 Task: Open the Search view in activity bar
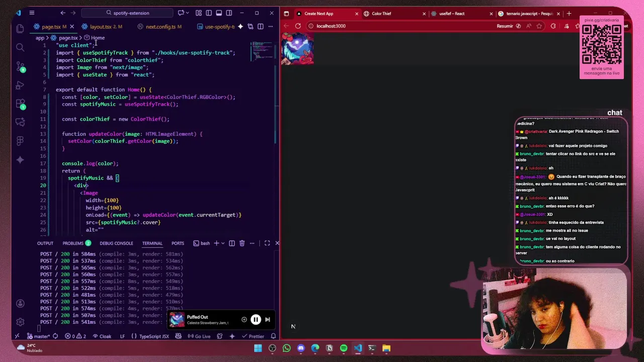point(20,47)
